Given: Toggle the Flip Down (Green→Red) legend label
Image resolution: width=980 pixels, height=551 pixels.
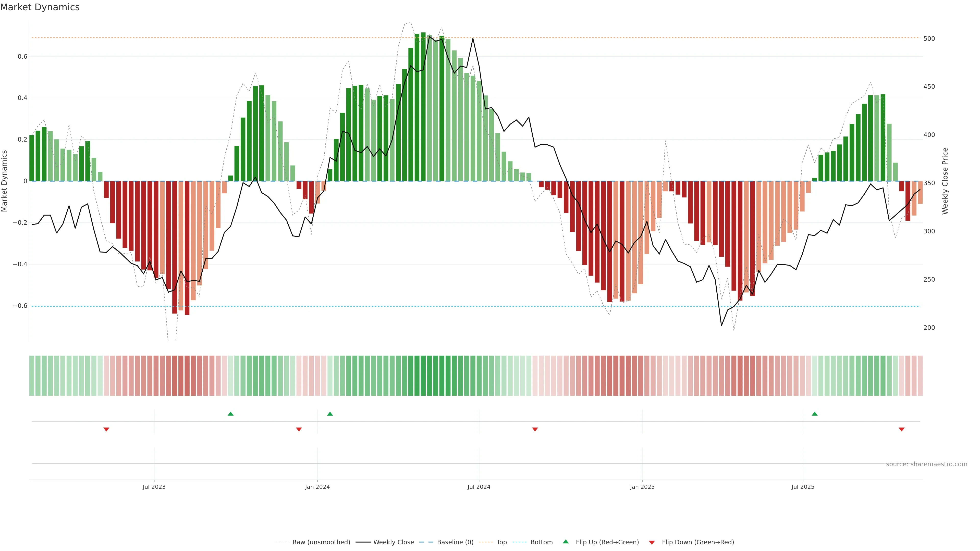Looking at the screenshot, I should [698, 542].
